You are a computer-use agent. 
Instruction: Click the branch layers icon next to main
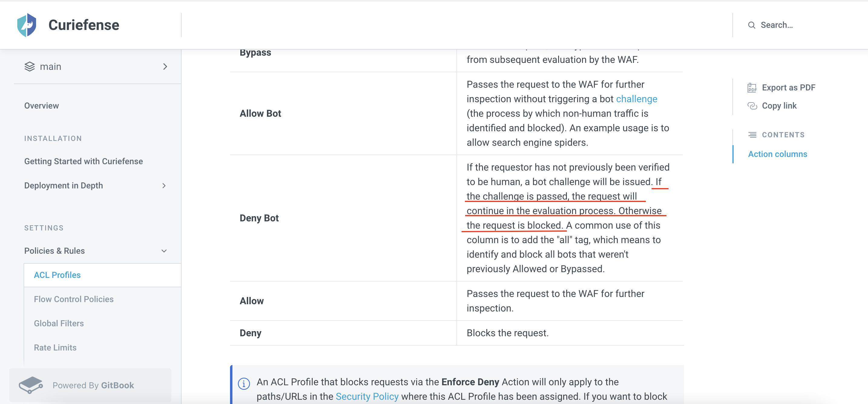click(30, 66)
